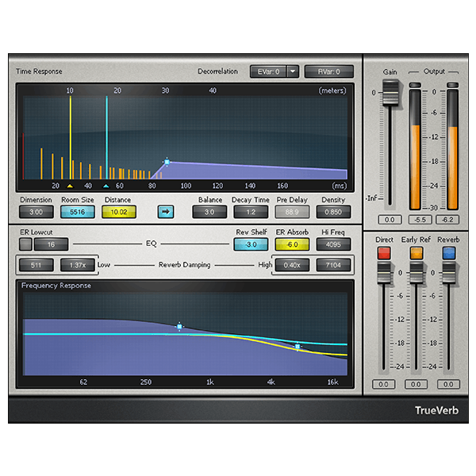Click the reverb marker in Time Response graph
Viewport: 476px width, 476px height.
[167, 163]
